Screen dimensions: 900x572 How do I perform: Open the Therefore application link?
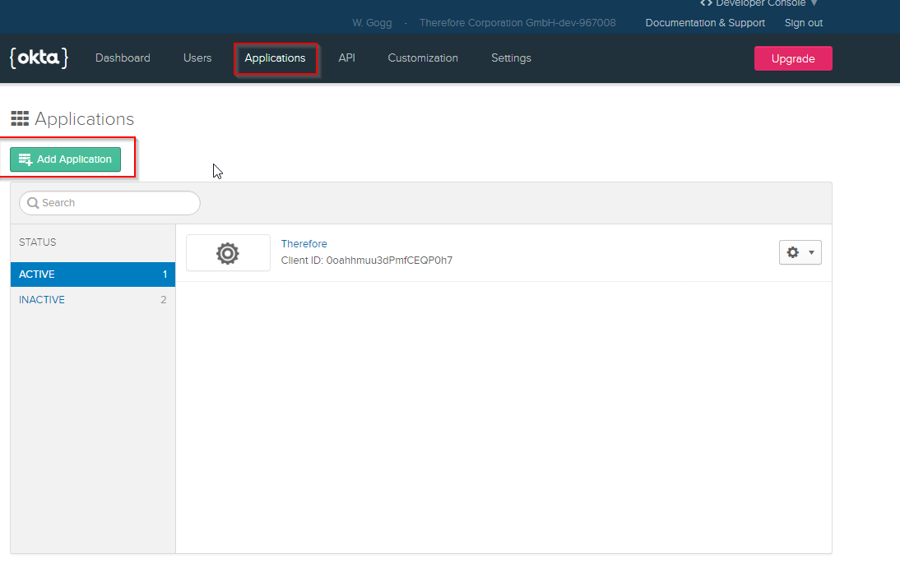point(304,244)
